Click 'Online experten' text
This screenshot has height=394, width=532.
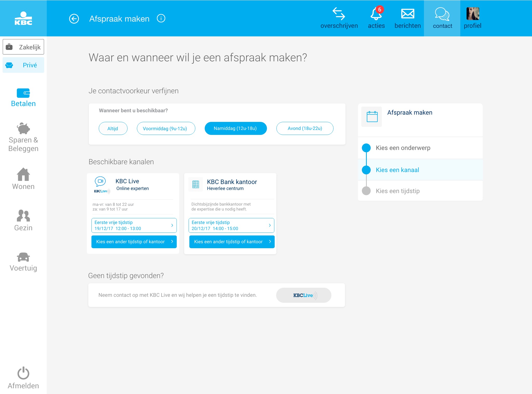132,188
